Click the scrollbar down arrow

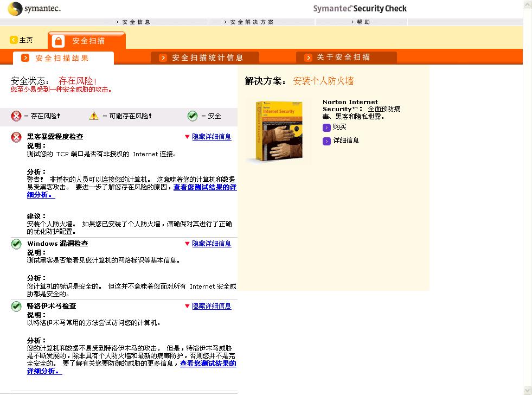click(528, 390)
